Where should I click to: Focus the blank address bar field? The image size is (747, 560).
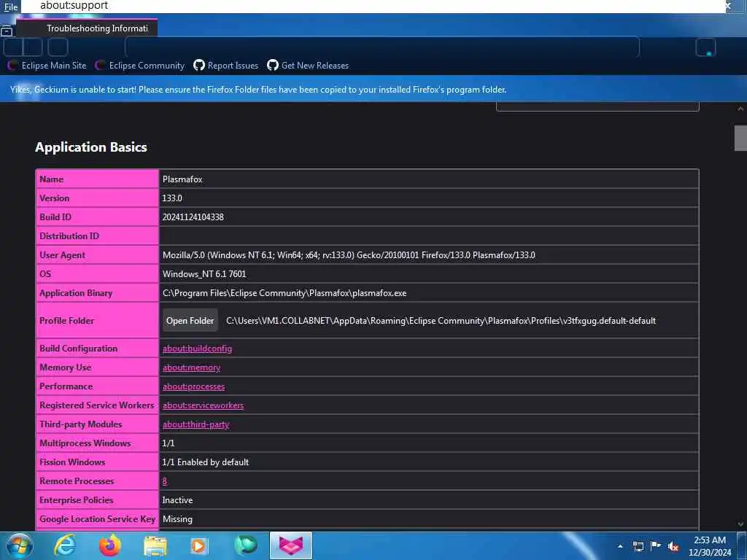pyautogui.click(x=382, y=47)
